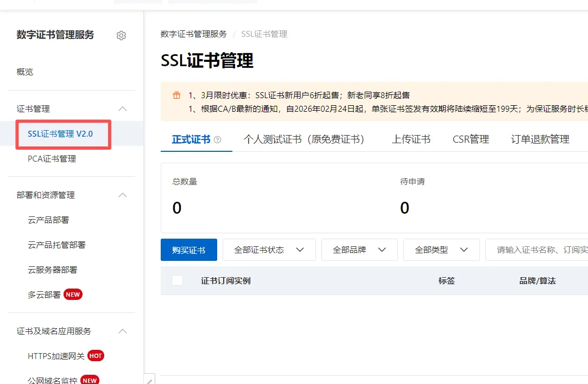Switch to the CSR管理 tab
588x384 pixels.
coord(471,139)
